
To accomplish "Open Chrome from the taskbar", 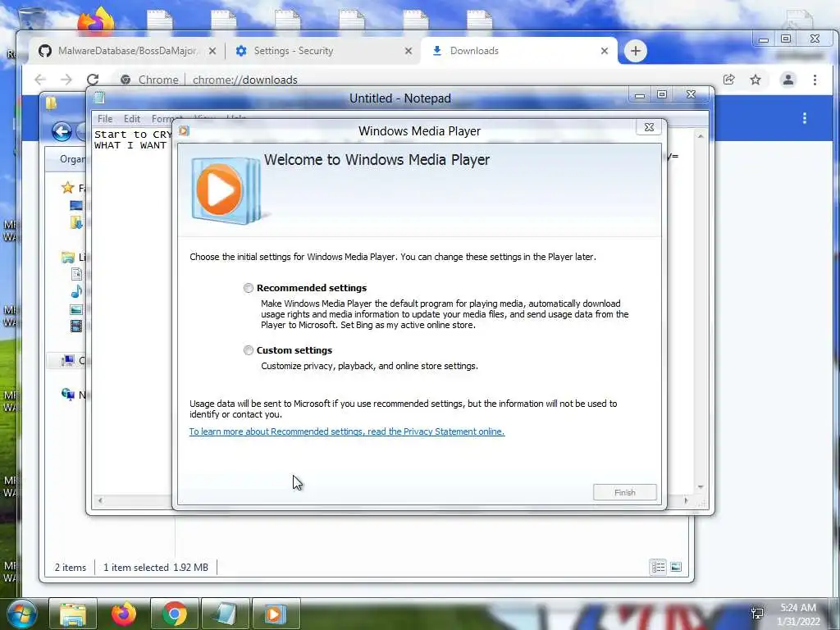I will click(175, 614).
